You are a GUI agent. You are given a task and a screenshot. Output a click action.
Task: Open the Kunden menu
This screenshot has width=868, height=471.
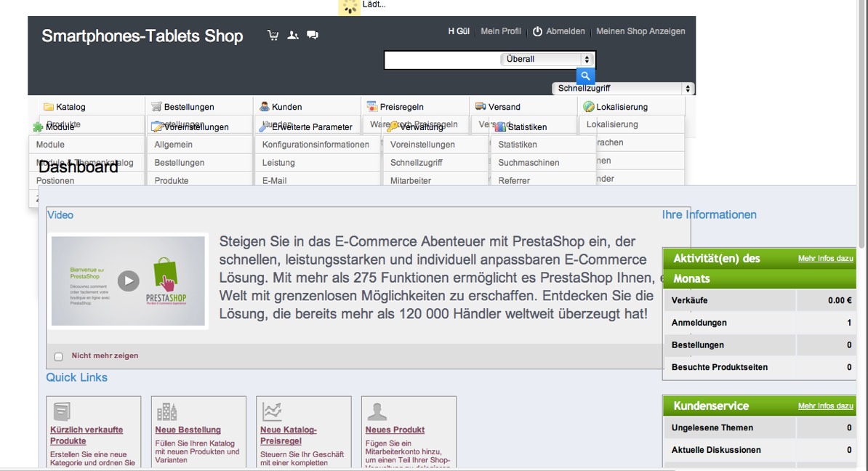click(x=286, y=107)
